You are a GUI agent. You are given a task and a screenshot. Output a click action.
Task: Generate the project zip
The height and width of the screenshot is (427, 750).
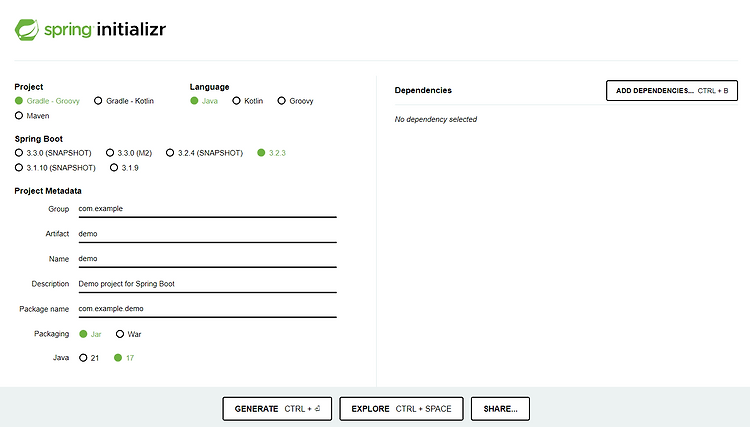click(277, 409)
